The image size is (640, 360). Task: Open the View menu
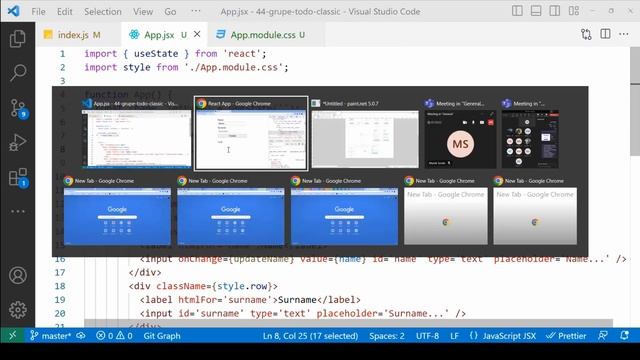pos(143,11)
